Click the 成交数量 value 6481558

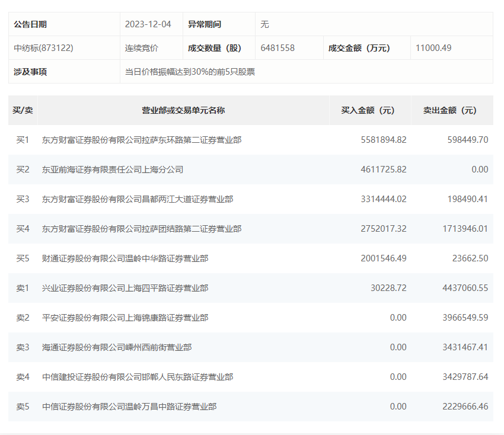[x=277, y=48]
